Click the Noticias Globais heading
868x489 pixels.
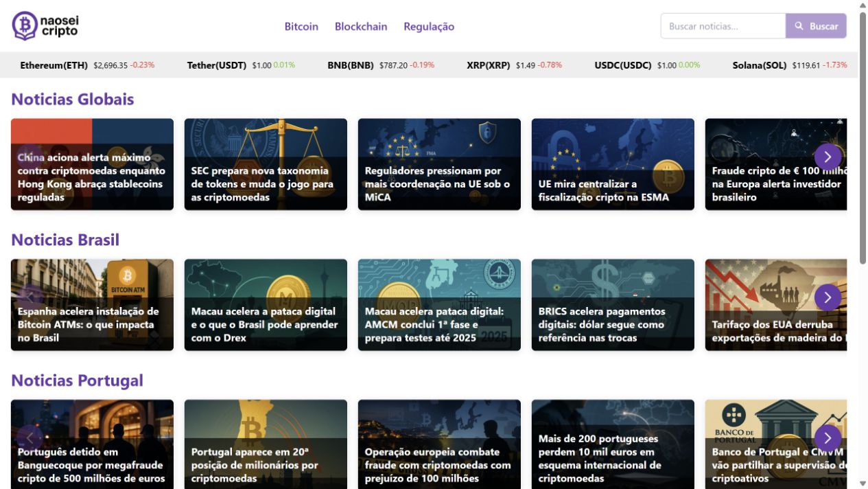[x=73, y=99]
